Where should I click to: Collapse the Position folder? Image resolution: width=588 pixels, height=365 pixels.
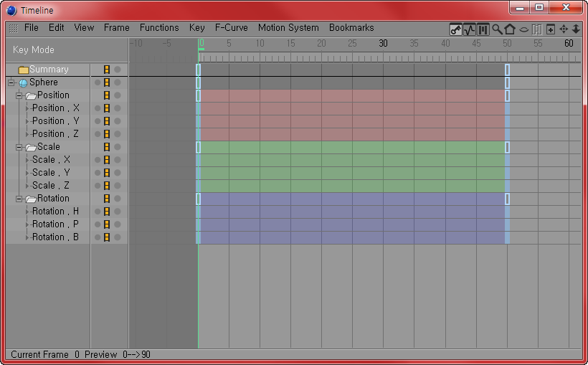[x=19, y=95]
